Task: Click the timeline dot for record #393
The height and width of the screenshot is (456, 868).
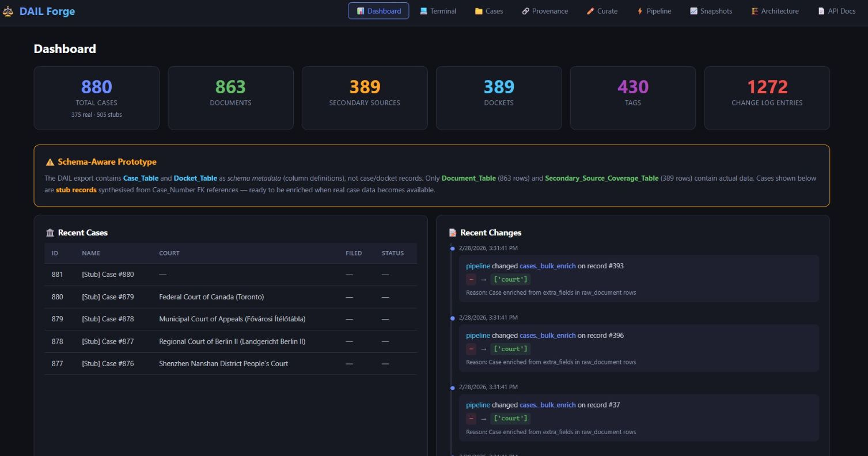Action: (x=453, y=248)
